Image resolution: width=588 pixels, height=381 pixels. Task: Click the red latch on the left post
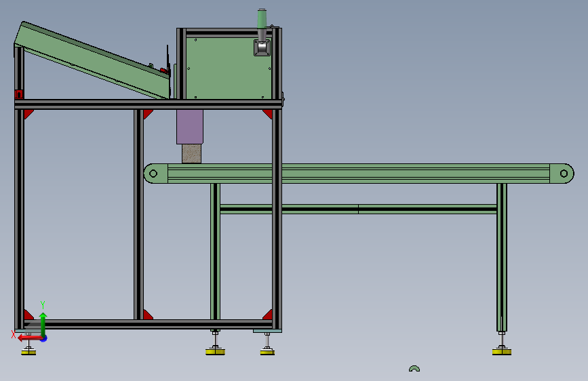pos(19,94)
